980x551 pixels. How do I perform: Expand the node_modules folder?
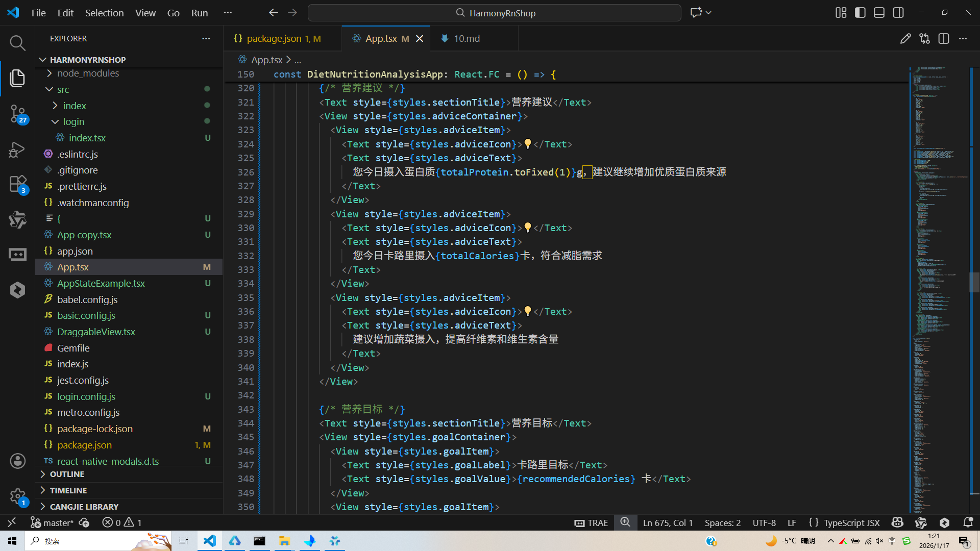click(88, 73)
